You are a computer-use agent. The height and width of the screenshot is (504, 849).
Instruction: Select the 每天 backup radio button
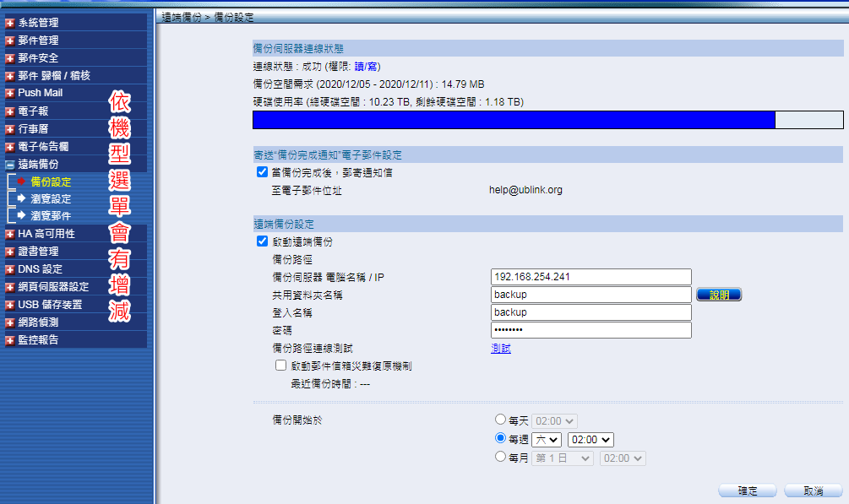501,420
